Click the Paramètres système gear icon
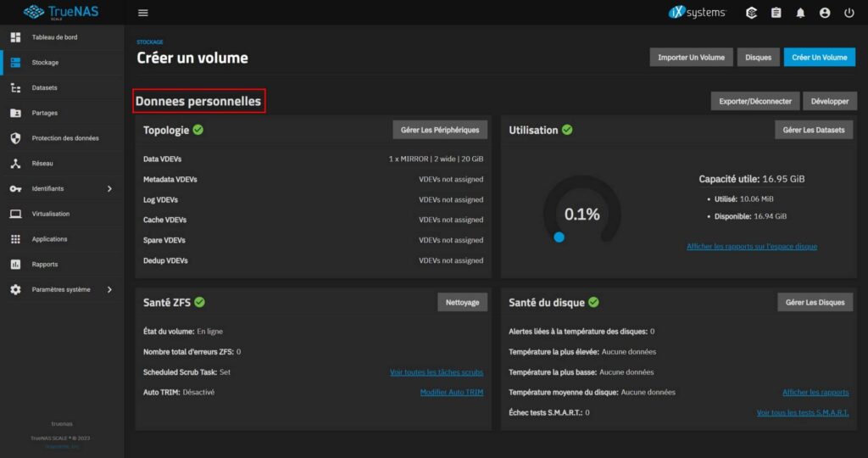Viewport: 868px width, 458px height. [15, 289]
